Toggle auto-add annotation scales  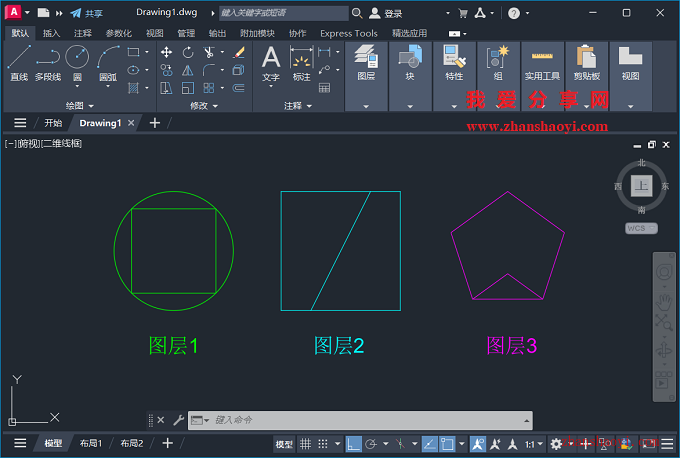(x=495, y=444)
